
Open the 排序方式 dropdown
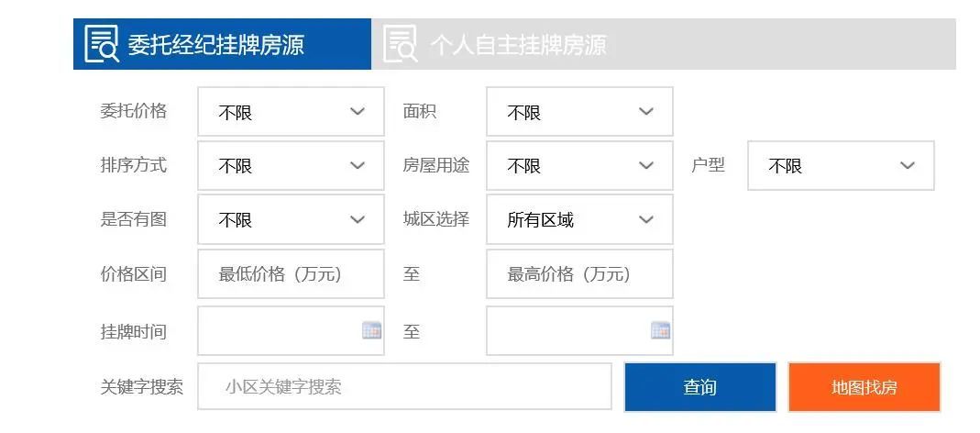[291, 166]
